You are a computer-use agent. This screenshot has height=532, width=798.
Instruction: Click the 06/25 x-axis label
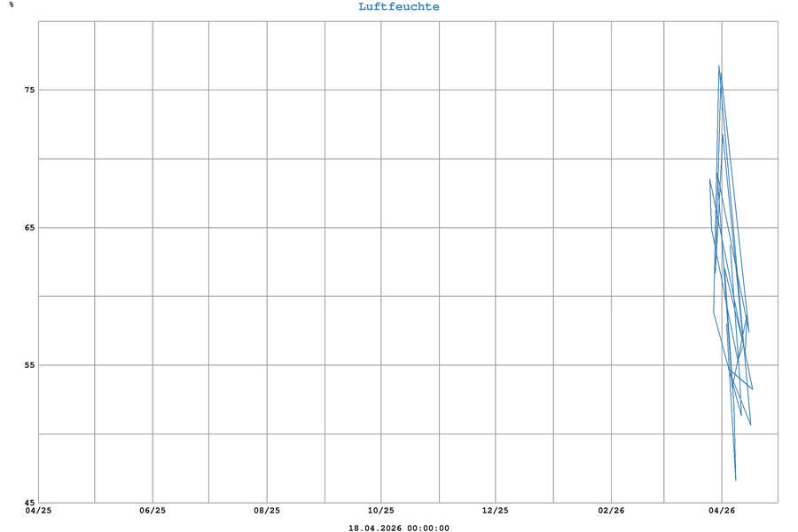[x=153, y=511]
